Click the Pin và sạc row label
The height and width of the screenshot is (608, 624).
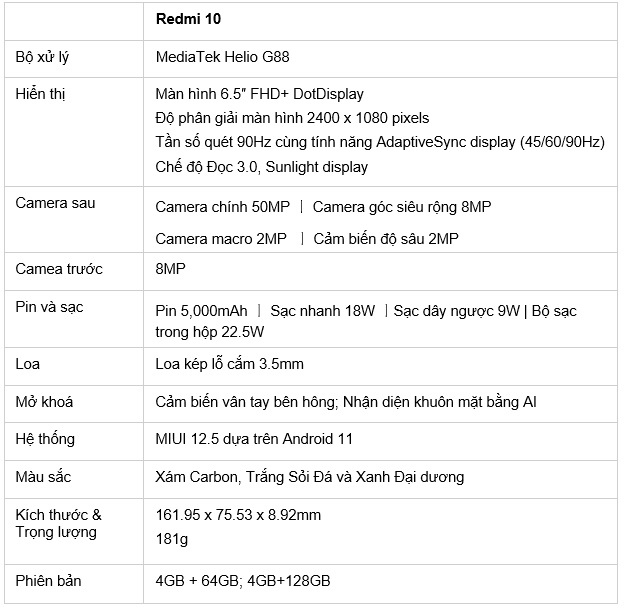click(x=50, y=307)
